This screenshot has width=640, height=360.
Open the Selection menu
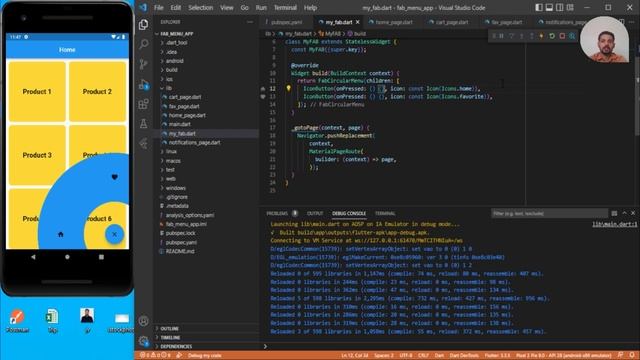click(x=200, y=8)
